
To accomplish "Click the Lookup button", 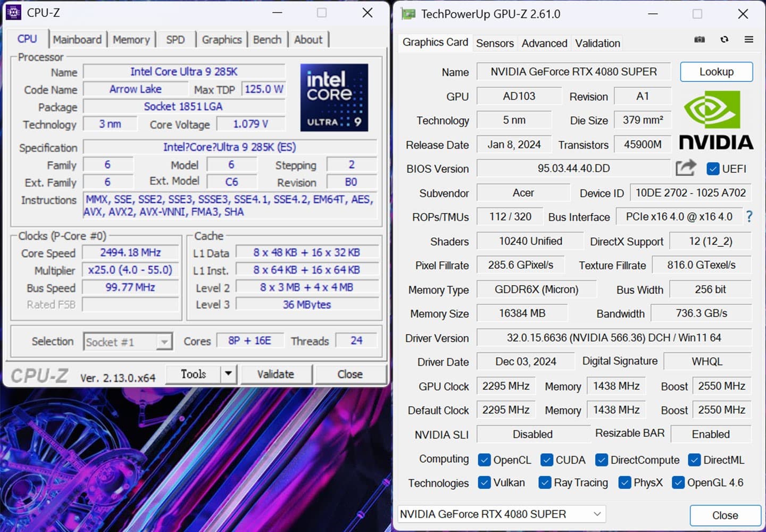I will point(717,72).
